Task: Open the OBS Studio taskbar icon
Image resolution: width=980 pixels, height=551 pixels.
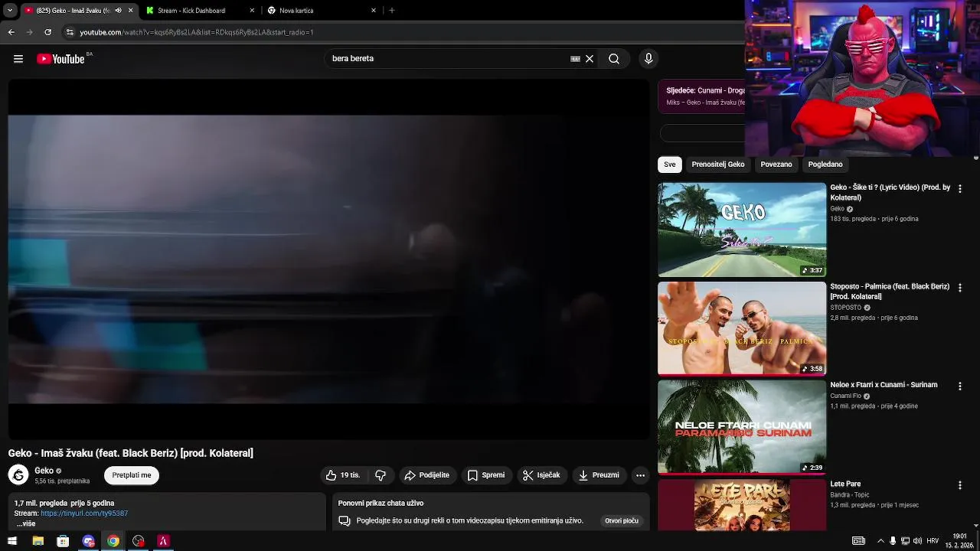Action: 138,541
